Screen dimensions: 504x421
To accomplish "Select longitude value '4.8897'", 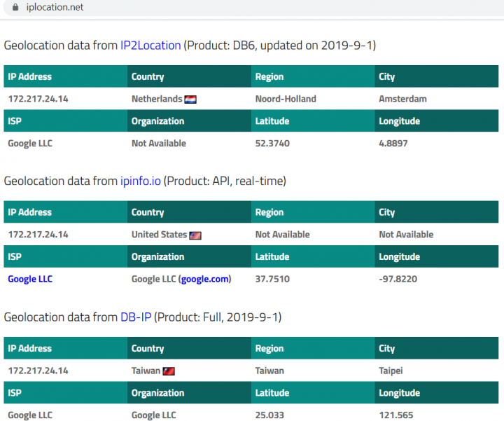I will 393,143.
